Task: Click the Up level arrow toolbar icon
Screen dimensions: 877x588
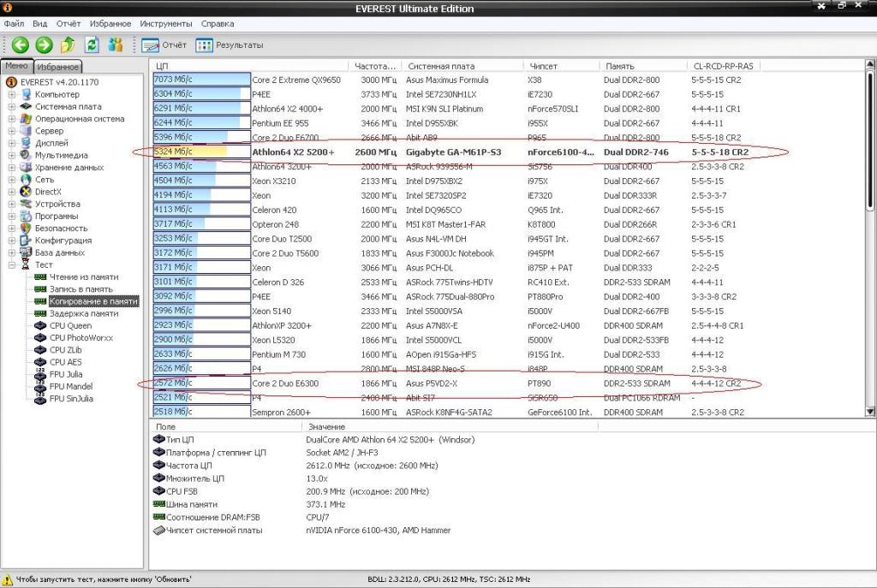Action: tap(69, 45)
